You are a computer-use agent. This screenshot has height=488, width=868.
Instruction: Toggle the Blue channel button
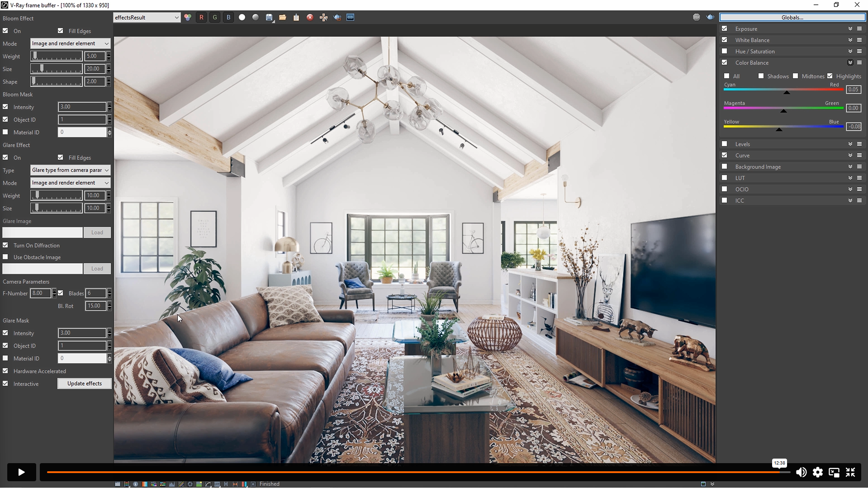[x=228, y=17]
